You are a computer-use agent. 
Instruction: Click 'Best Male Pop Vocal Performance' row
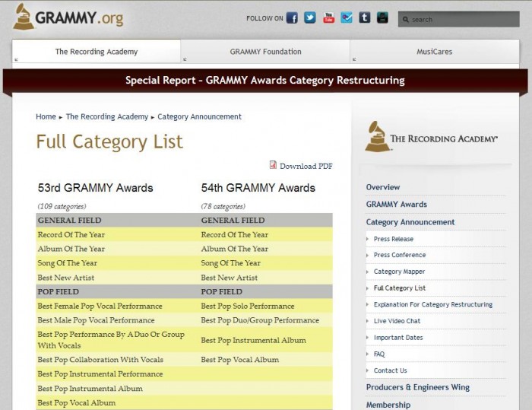tap(96, 320)
